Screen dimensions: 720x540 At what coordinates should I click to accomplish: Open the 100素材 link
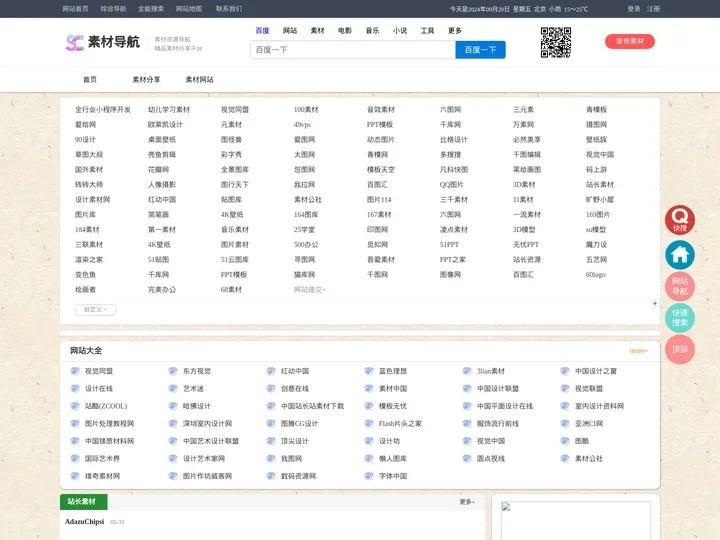click(306, 110)
